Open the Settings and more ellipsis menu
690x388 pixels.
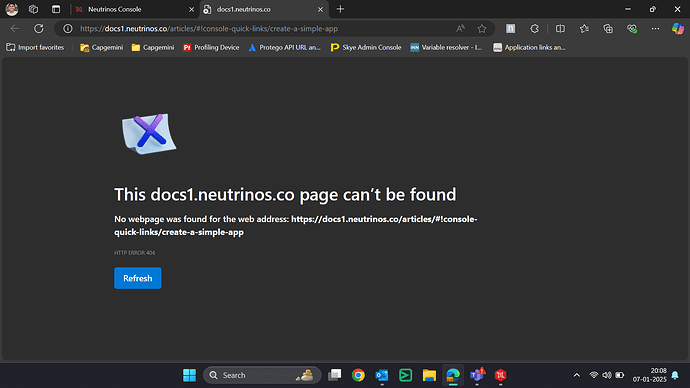(x=655, y=29)
